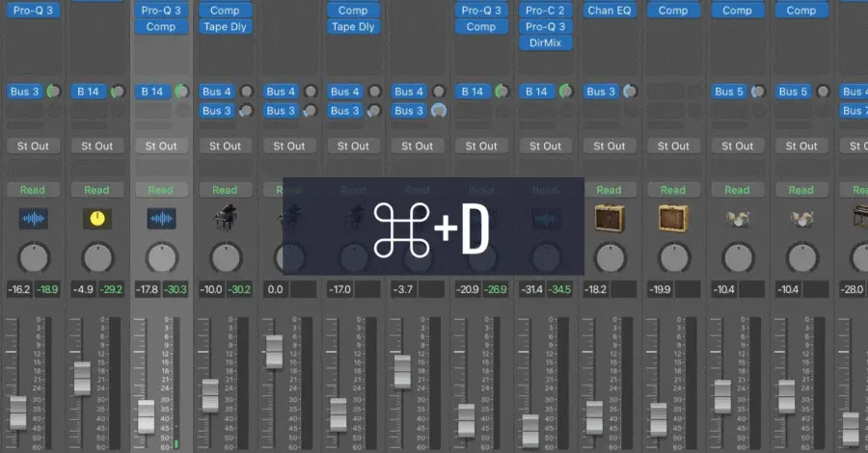Click the guitar amp icon on the -19.9 strip
This screenshot has height=453, width=868.
673,218
